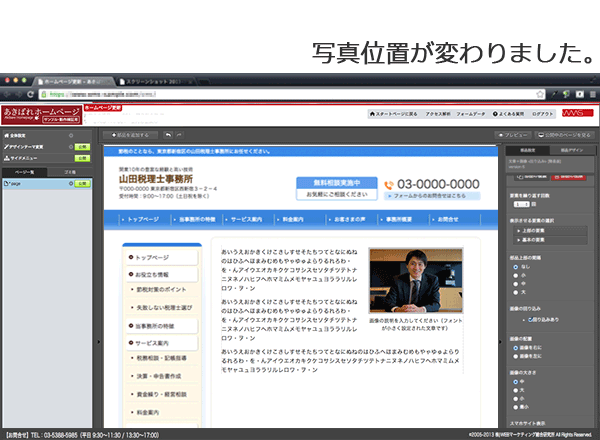Click the undo arrow in the editor toolbar
600x440 pixels.
tap(169, 133)
